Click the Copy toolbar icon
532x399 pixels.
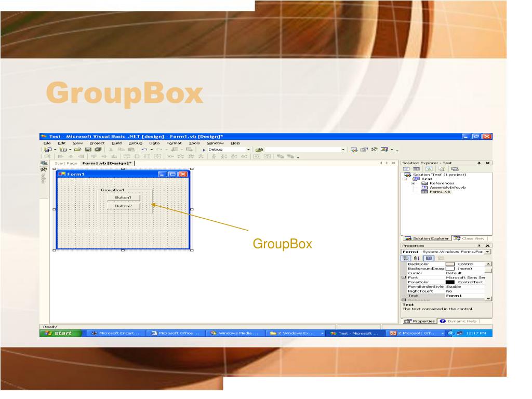point(121,150)
